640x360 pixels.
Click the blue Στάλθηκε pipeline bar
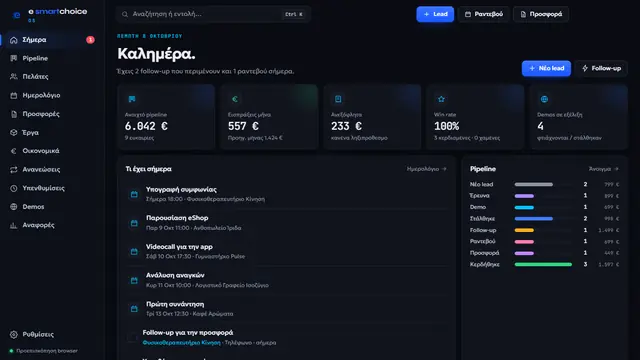[533, 219]
